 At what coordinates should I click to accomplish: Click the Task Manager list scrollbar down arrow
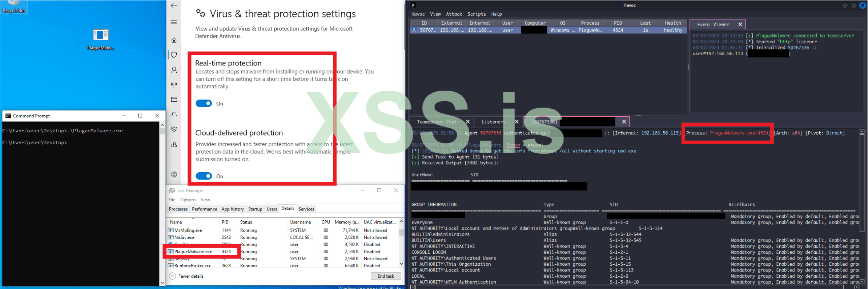tap(401, 264)
